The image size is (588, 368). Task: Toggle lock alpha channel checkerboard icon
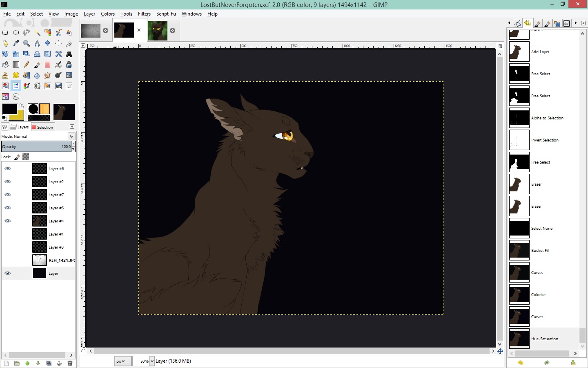(x=26, y=157)
